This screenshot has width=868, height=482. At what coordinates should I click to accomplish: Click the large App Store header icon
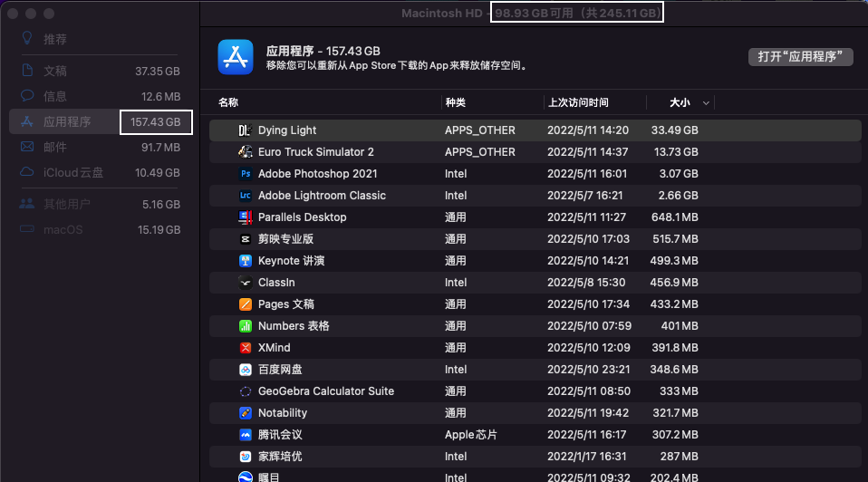[236, 57]
